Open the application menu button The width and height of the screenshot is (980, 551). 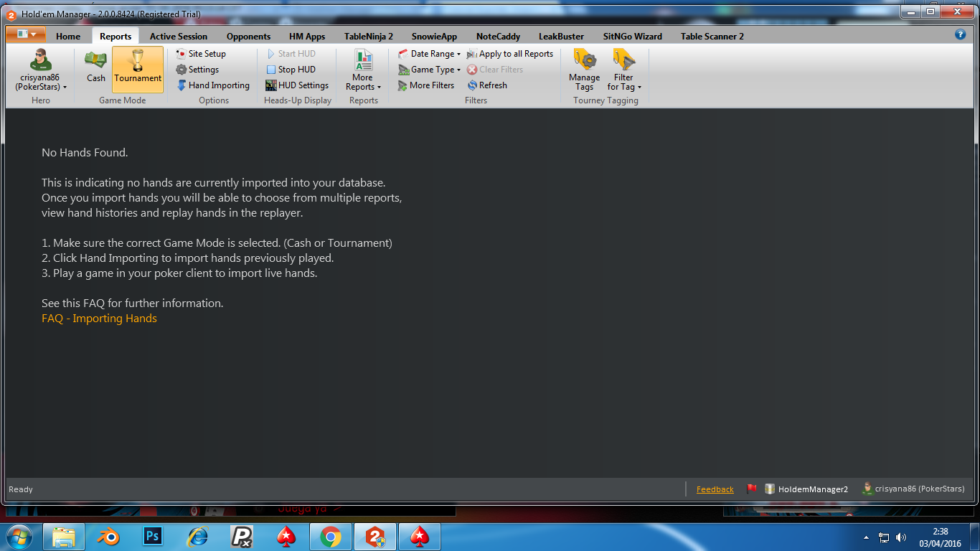(26, 34)
